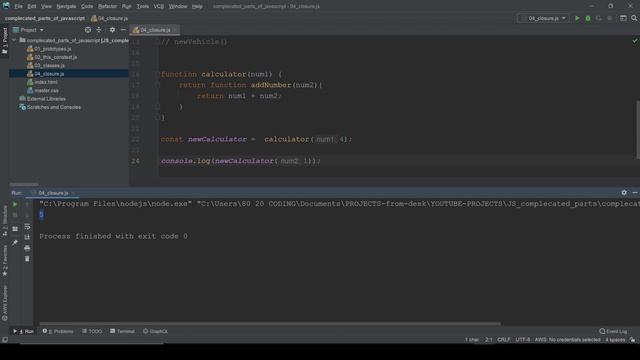Open the Terminal tool window
Viewport: 640px width, 360px height.
click(122, 331)
